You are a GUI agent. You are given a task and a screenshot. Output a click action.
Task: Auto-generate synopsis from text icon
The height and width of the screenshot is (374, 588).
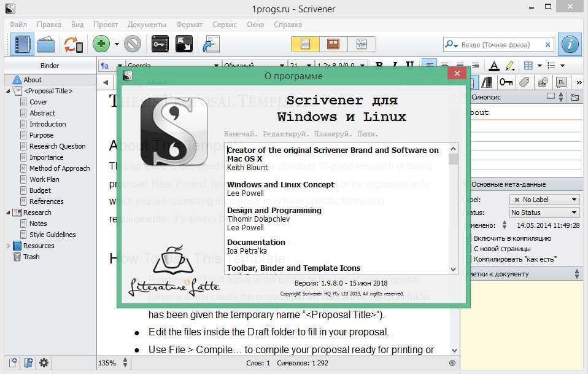point(574,97)
